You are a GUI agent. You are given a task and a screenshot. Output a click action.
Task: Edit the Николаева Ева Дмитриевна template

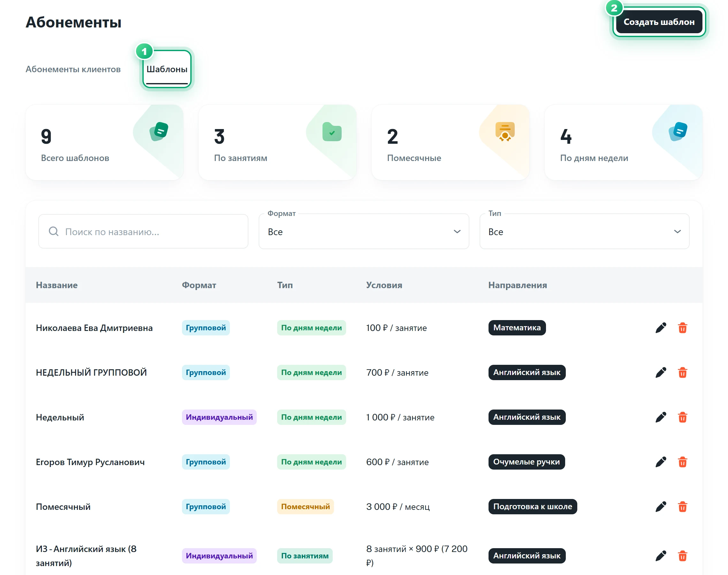coord(661,328)
